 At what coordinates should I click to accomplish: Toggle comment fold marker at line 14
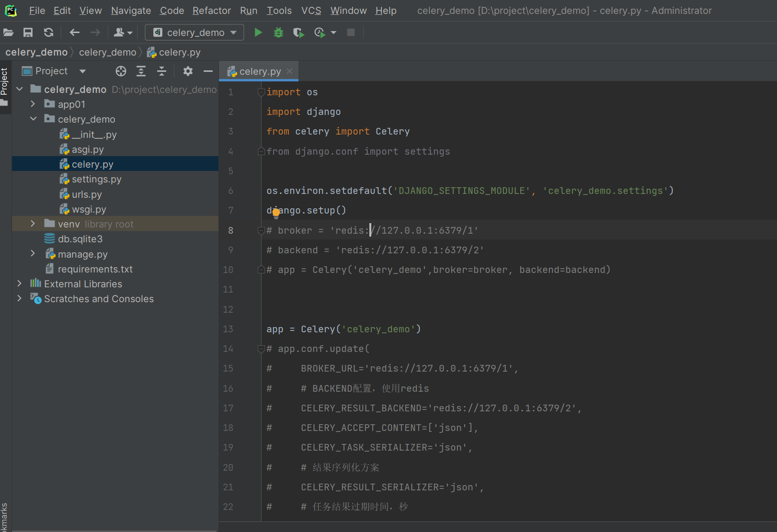click(261, 349)
